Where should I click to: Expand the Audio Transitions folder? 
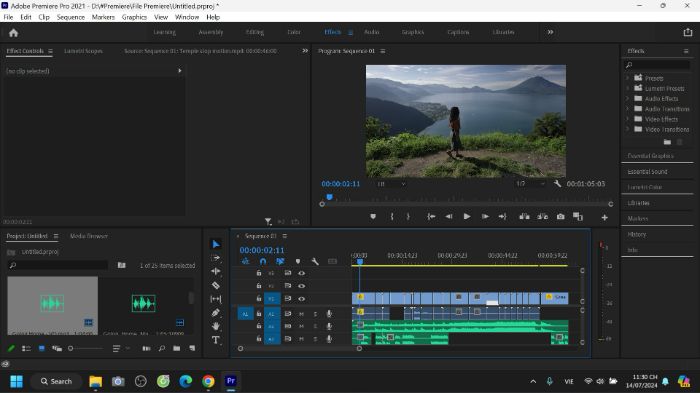[x=627, y=109]
